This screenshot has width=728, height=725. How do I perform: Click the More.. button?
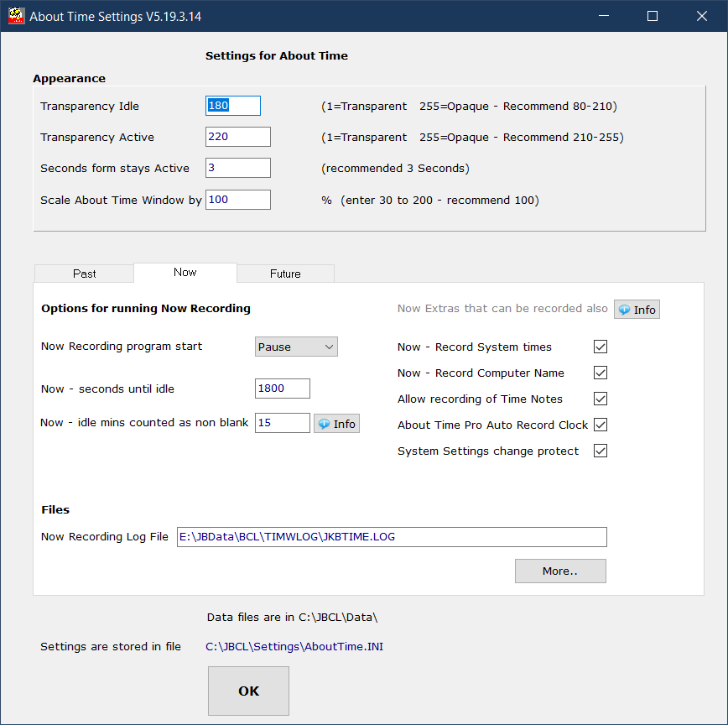click(560, 571)
